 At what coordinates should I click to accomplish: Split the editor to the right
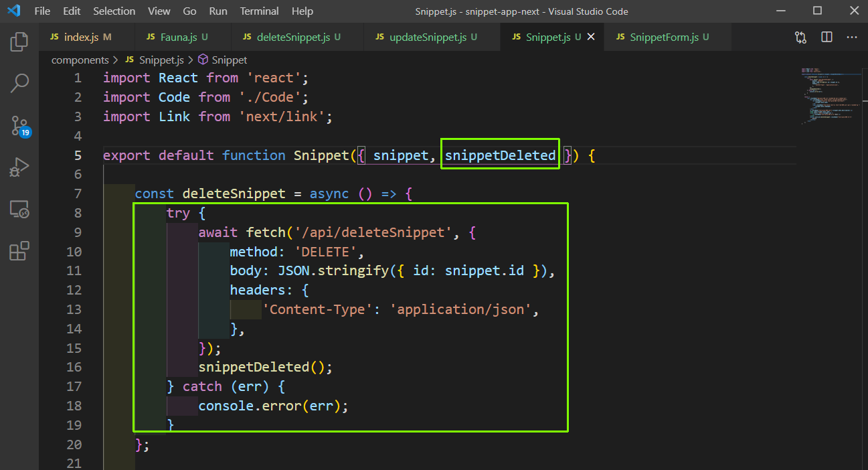(x=827, y=37)
